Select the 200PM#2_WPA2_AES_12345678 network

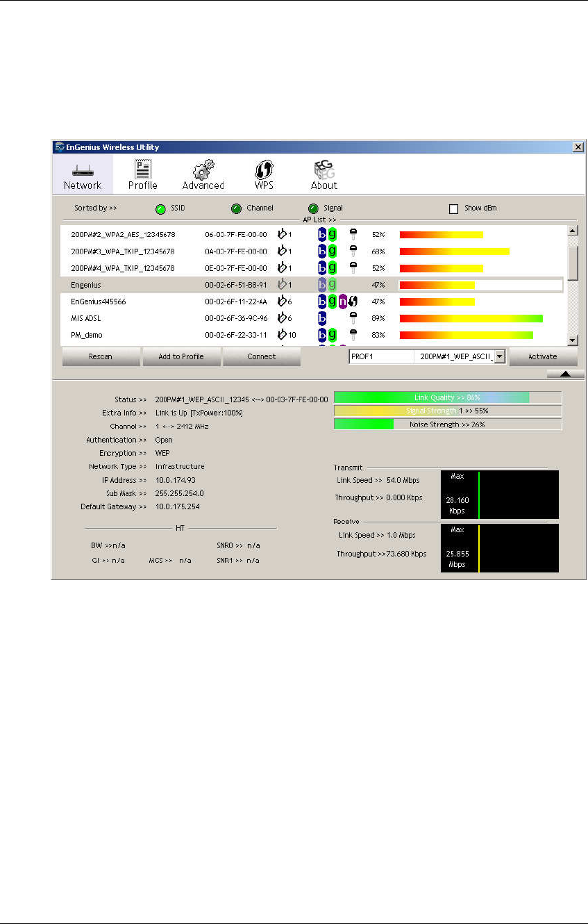click(x=312, y=235)
